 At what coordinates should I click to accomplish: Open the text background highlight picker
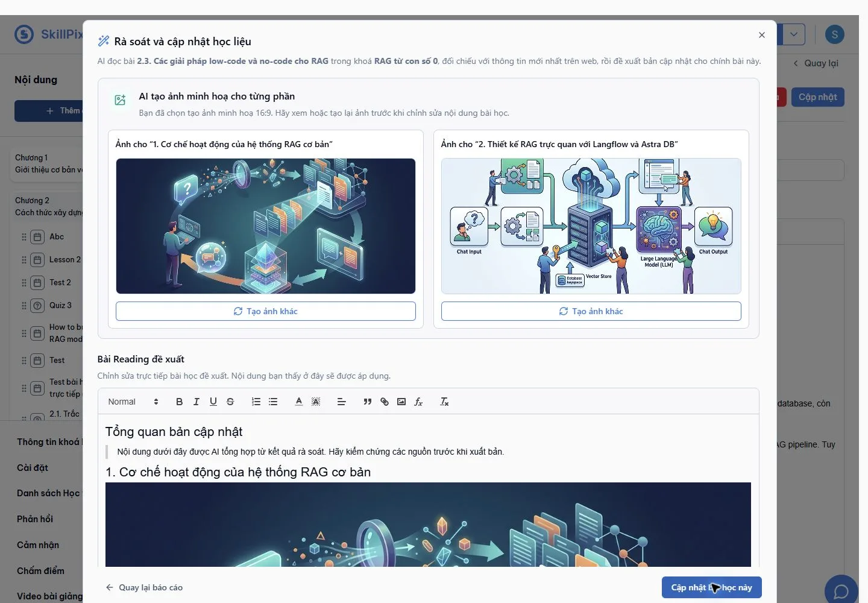pos(316,402)
